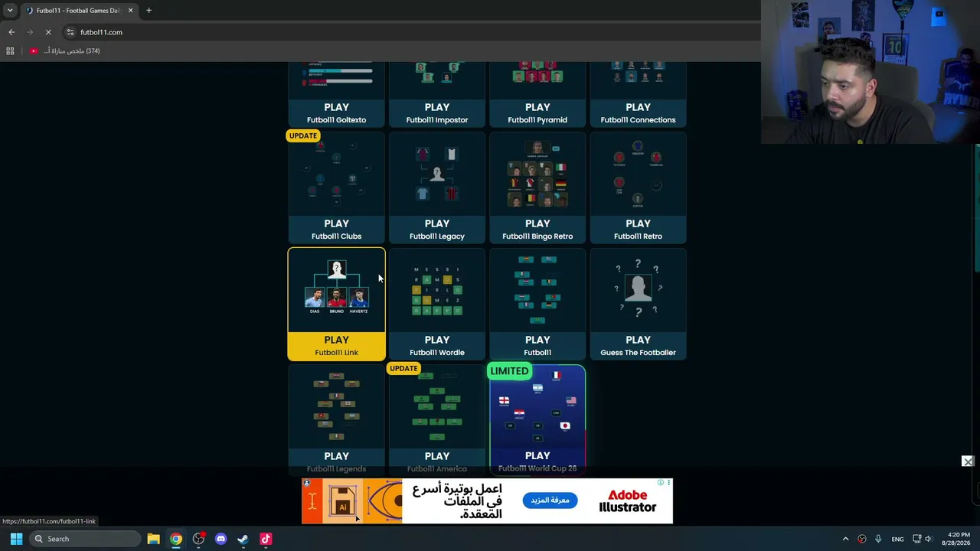Click PLAY under Guess The Footballer
Screen dimensions: 980x551
click(638, 340)
